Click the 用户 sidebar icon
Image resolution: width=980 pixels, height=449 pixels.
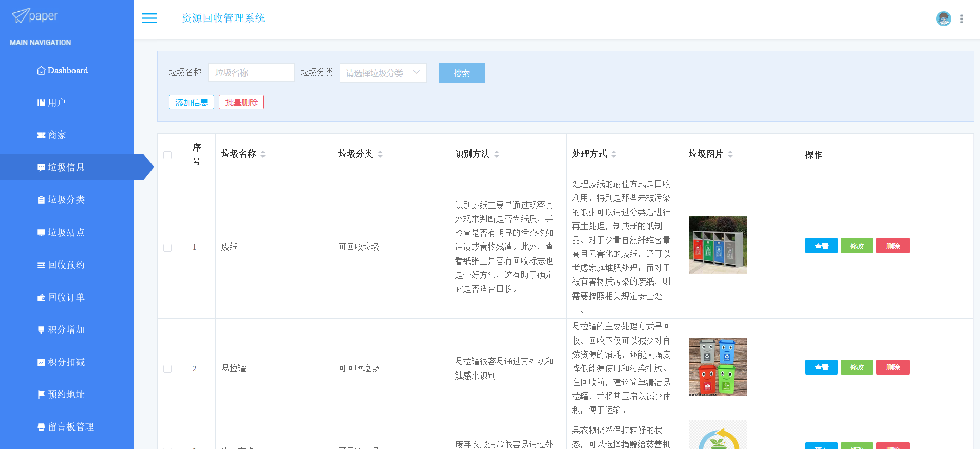pos(41,103)
